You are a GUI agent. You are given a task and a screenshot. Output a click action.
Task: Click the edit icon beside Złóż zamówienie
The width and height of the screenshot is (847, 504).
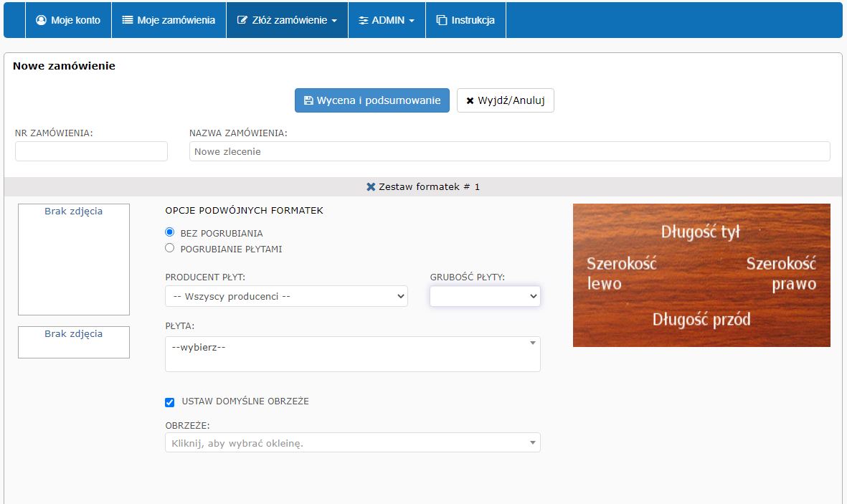point(242,21)
